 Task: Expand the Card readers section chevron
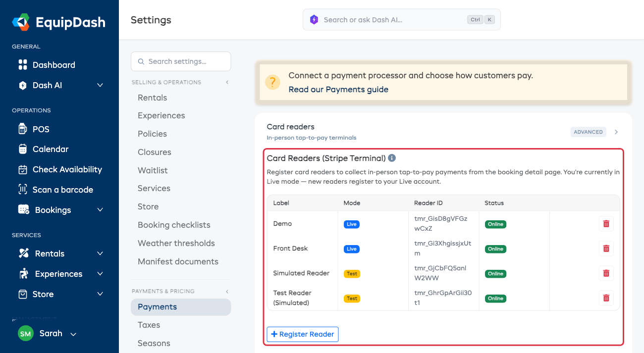point(616,132)
